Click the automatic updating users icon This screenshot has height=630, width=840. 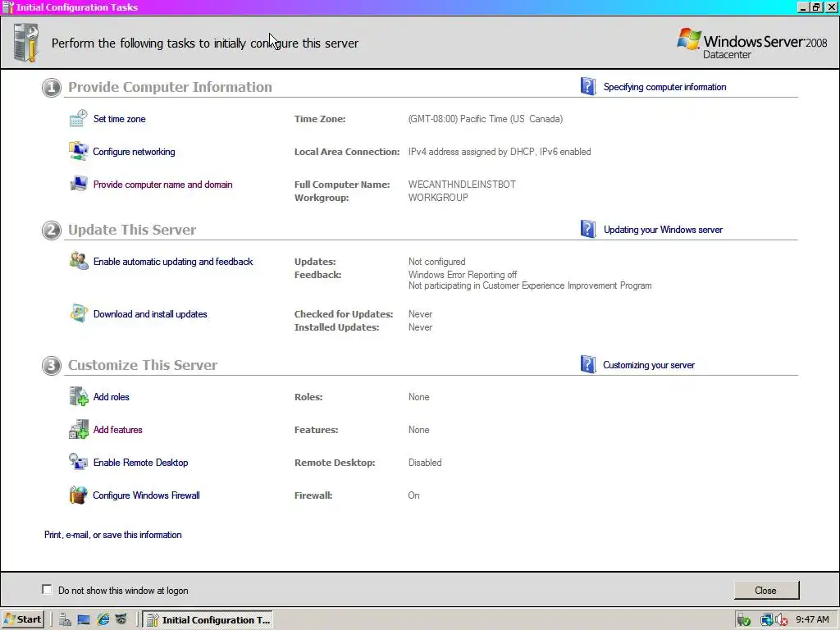coord(79,261)
